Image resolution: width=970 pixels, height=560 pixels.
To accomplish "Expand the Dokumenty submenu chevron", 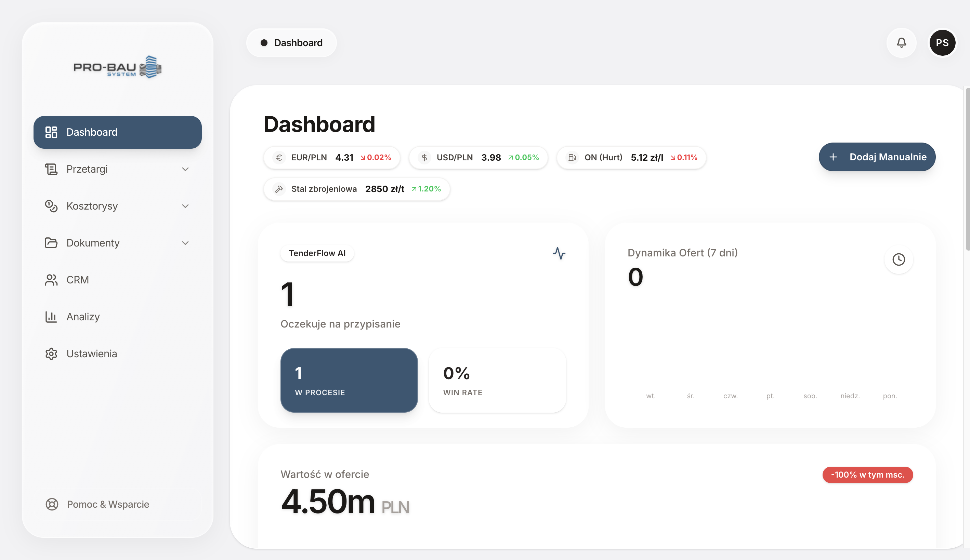I will point(185,243).
